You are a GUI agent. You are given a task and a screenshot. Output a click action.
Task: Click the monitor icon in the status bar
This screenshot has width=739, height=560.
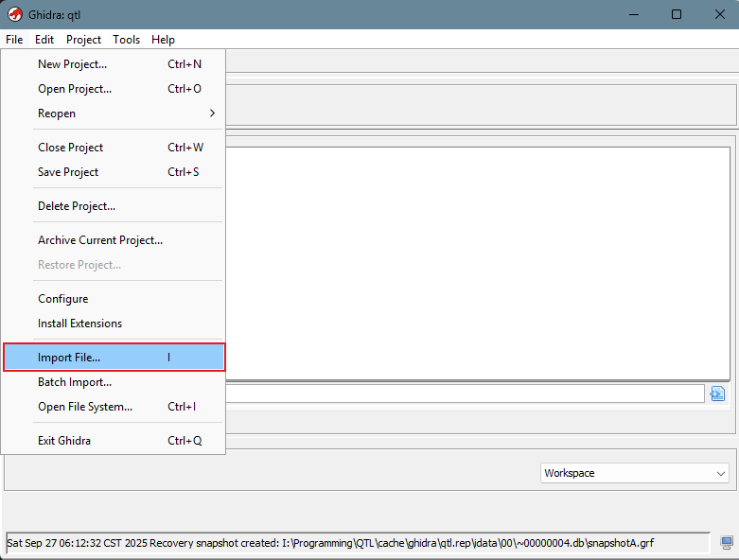(727, 543)
